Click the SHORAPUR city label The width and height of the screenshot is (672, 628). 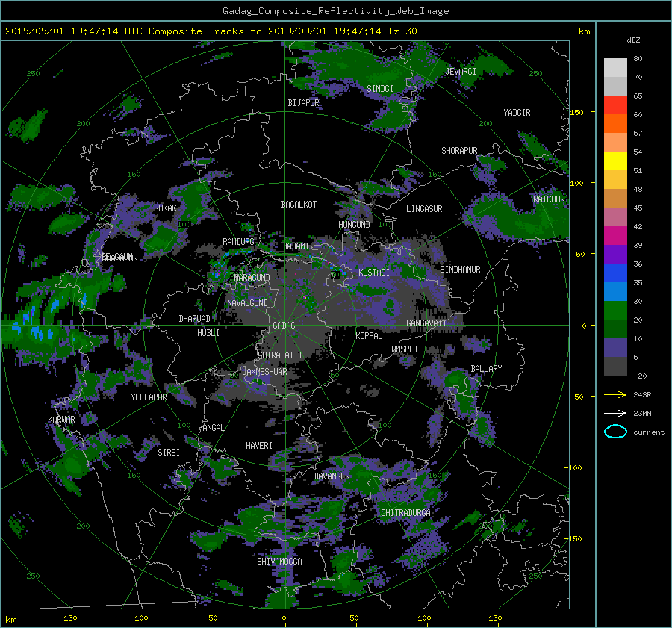[x=459, y=151]
